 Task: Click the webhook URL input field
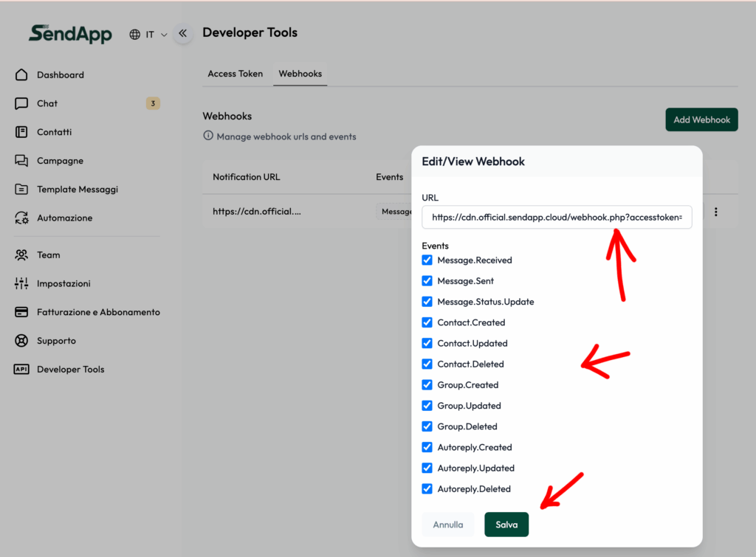[x=557, y=218]
